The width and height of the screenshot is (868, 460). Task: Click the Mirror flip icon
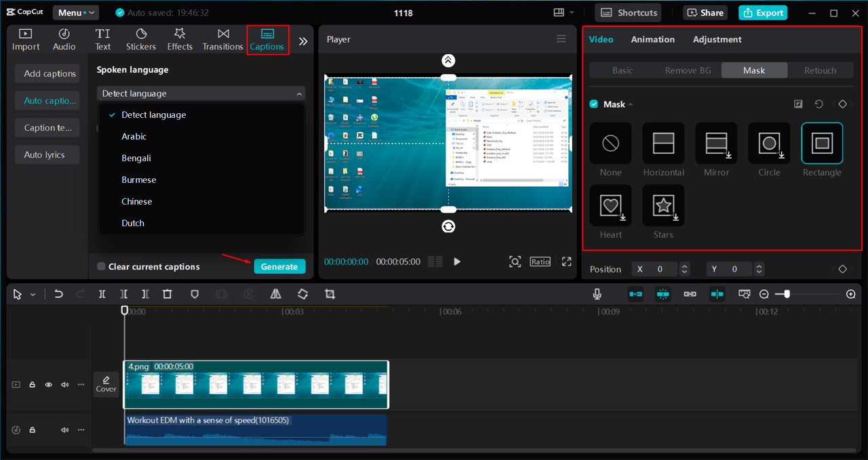coord(276,294)
